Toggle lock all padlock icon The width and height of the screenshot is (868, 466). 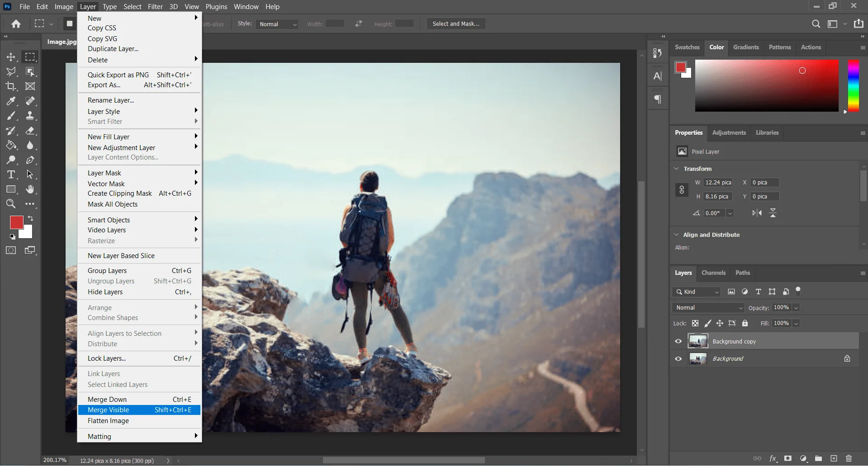coord(745,323)
